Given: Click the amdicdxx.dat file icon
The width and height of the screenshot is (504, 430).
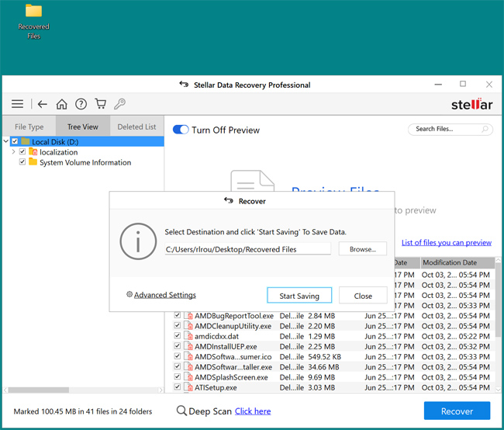Looking at the screenshot, I should (188, 336).
